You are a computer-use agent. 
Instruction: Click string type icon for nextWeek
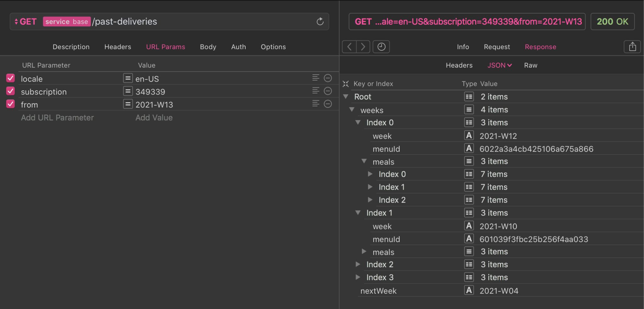point(469,290)
